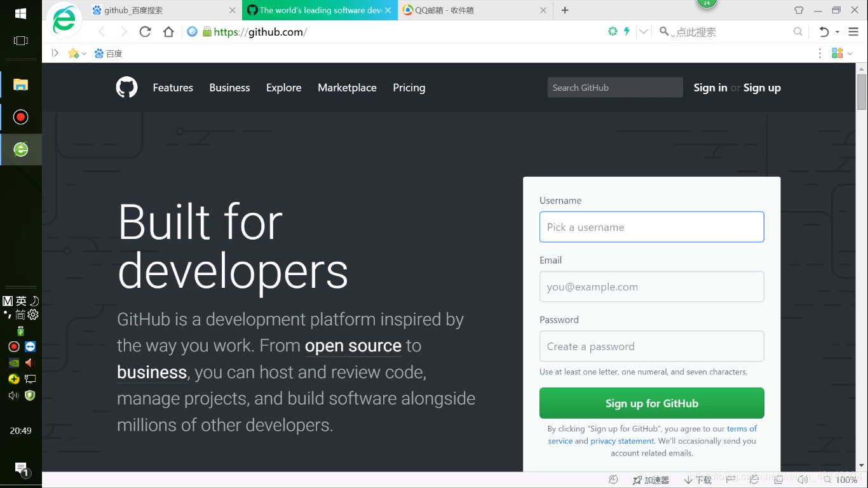Click the Sign up header link
This screenshot has width=868, height=488.
tap(762, 88)
